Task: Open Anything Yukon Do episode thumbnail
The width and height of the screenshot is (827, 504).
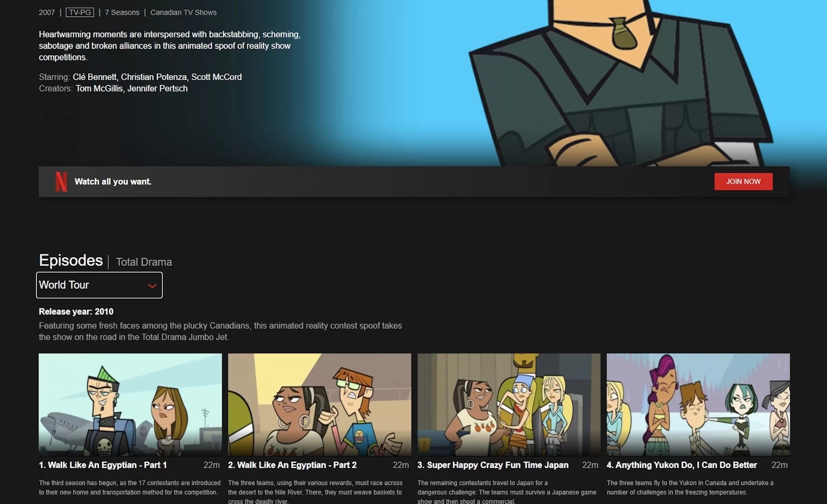Action: [x=698, y=405]
